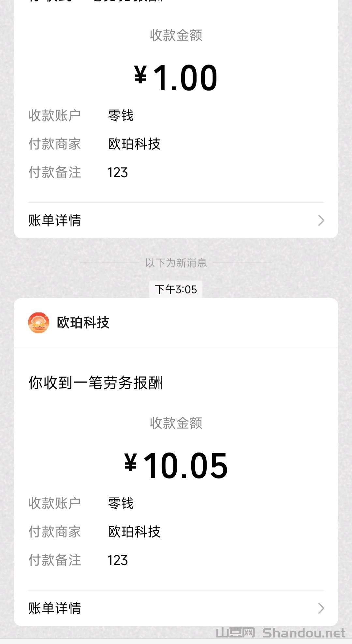Click the chevron arrow on the ¥1.00 card

[321, 221]
